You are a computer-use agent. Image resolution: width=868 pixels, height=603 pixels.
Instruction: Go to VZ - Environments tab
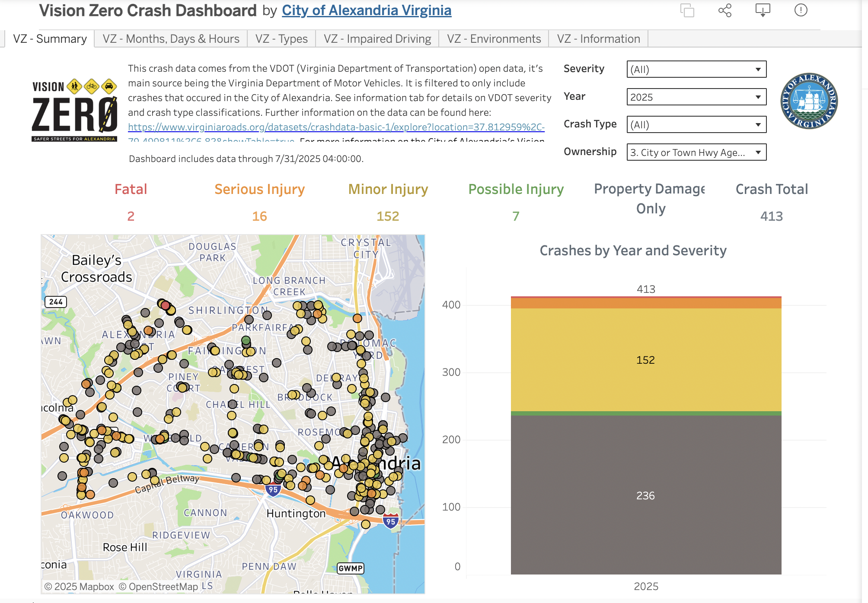[x=494, y=39]
